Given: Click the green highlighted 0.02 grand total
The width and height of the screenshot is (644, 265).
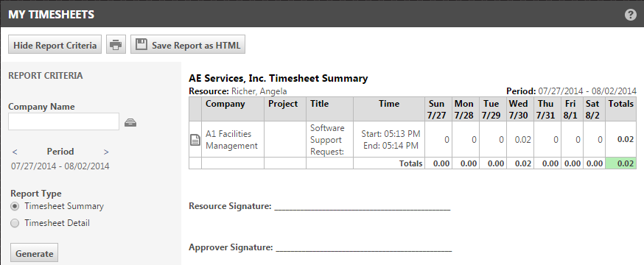Looking at the screenshot, I should click(x=621, y=163).
